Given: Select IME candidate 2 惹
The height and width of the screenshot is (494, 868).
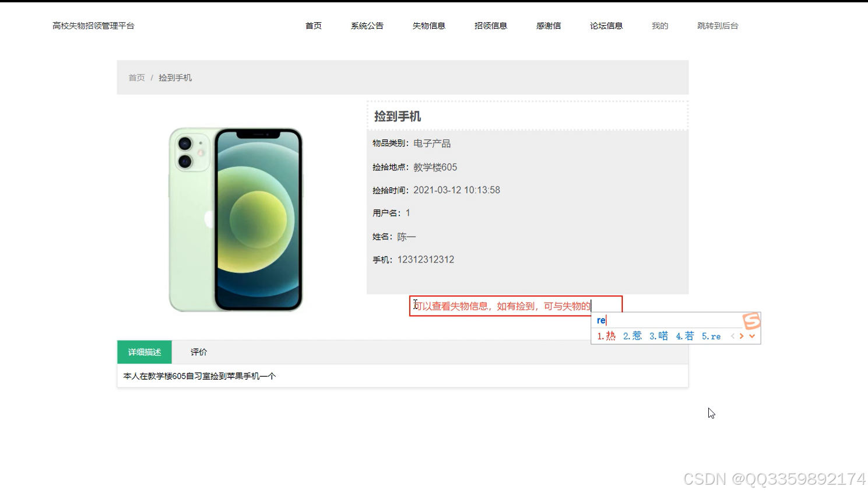Looking at the screenshot, I should pyautogui.click(x=632, y=336).
